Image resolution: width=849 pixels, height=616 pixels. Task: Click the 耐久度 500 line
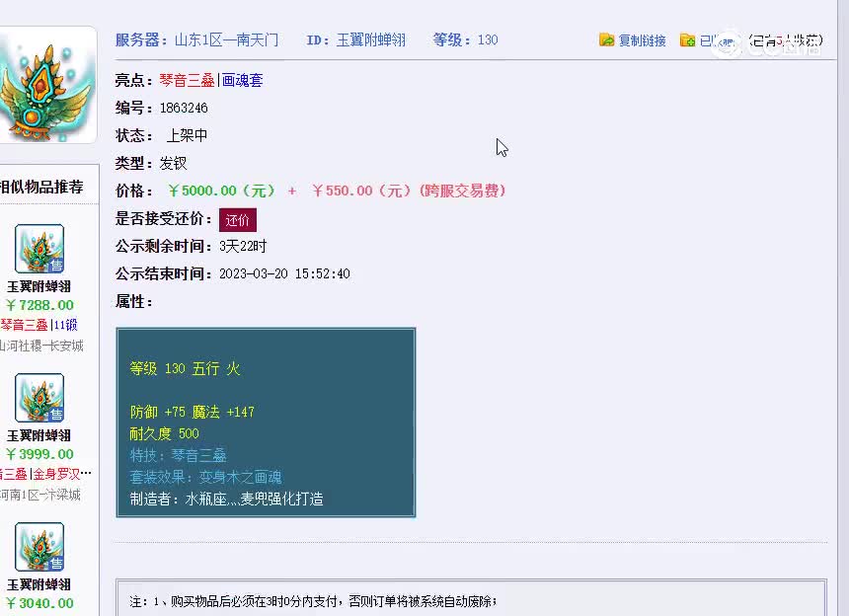(x=164, y=433)
